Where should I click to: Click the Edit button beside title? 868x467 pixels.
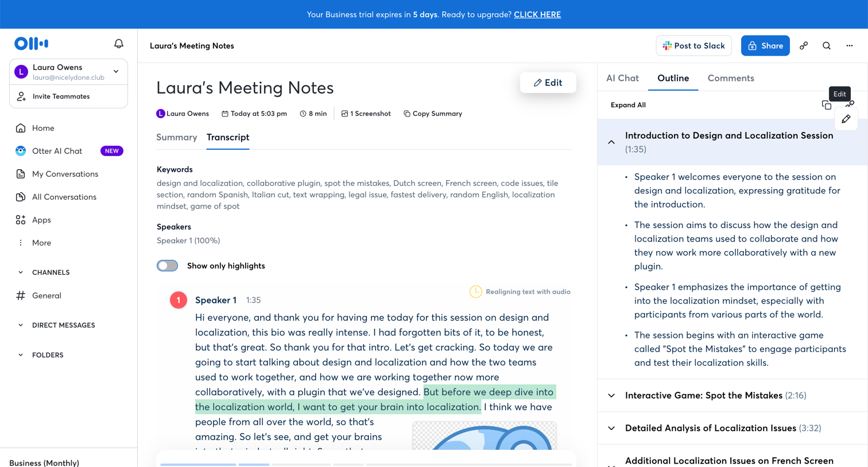[x=548, y=83]
